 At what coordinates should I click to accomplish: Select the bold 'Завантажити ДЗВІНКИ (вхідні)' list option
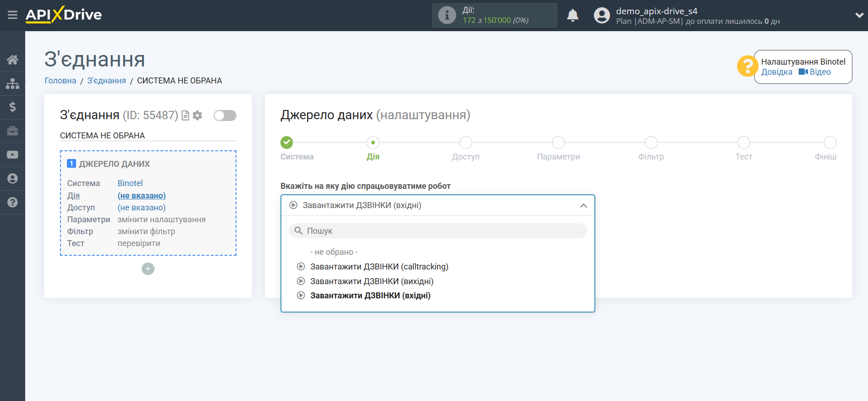(x=370, y=296)
